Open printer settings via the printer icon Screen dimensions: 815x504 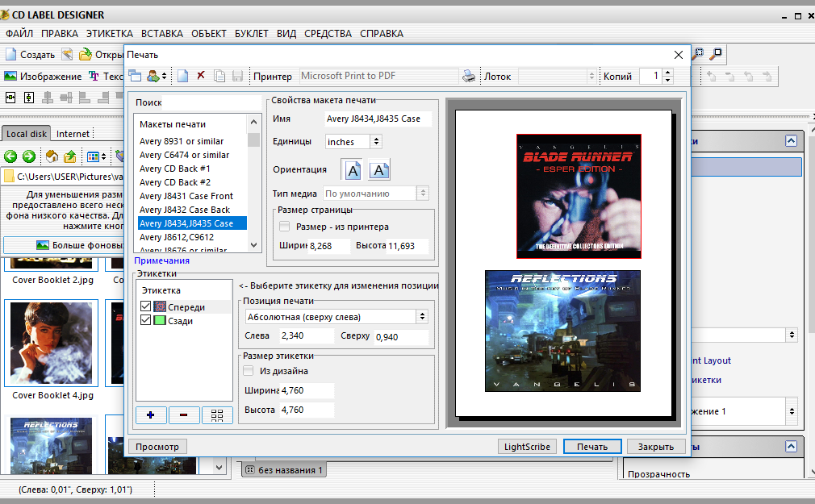[x=468, y=76]
